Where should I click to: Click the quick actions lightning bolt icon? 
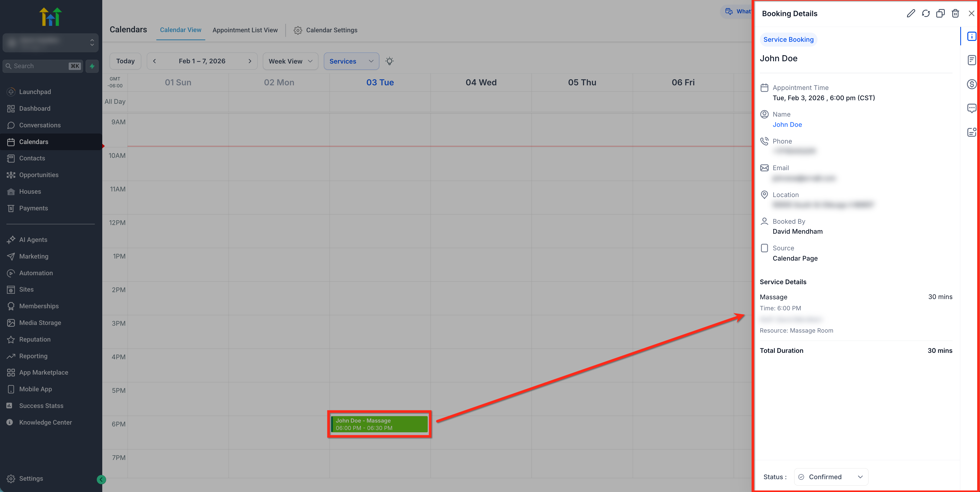point(92,66)
